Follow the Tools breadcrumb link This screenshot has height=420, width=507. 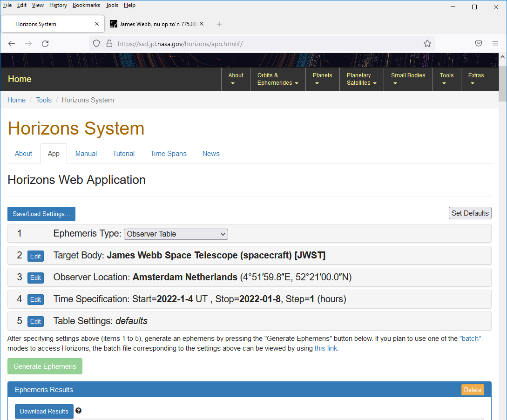coord(44,100)
